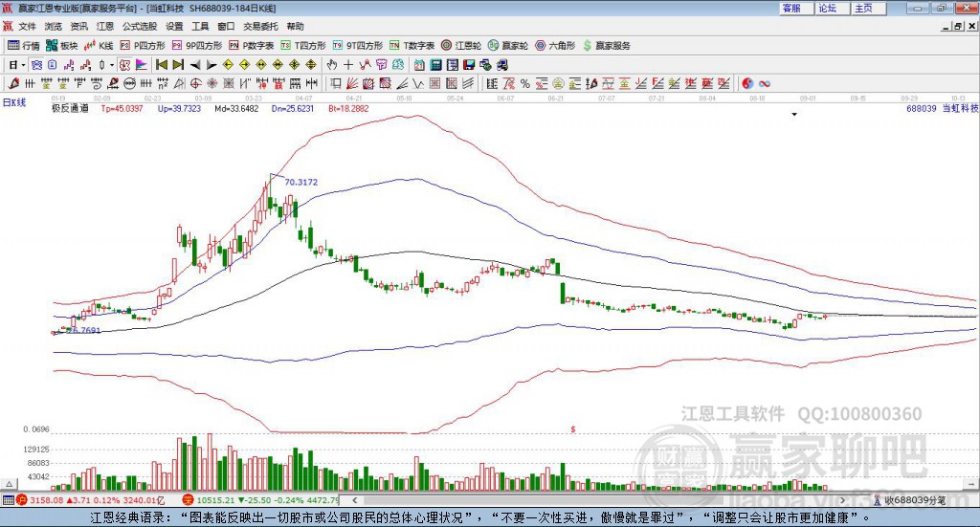Jump to first bar icon
The height and width of the screenshot is (527, 980).
[x=161, y=65]
